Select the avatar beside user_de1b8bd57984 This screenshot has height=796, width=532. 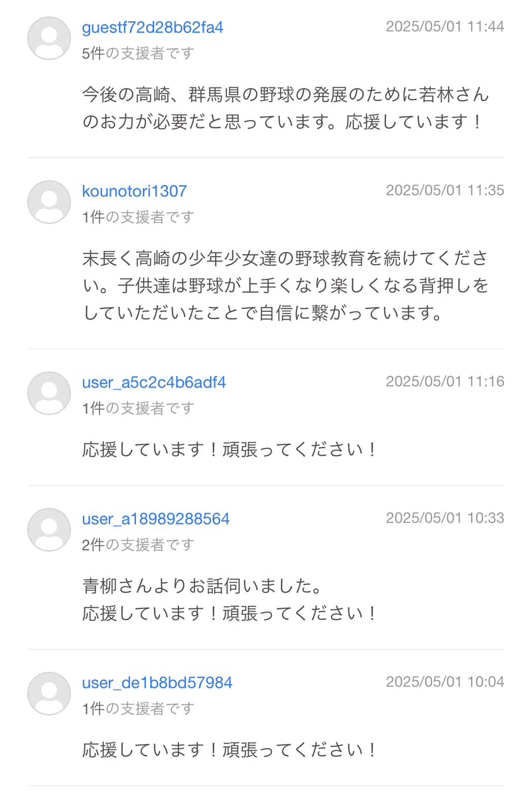pos(49,694)
